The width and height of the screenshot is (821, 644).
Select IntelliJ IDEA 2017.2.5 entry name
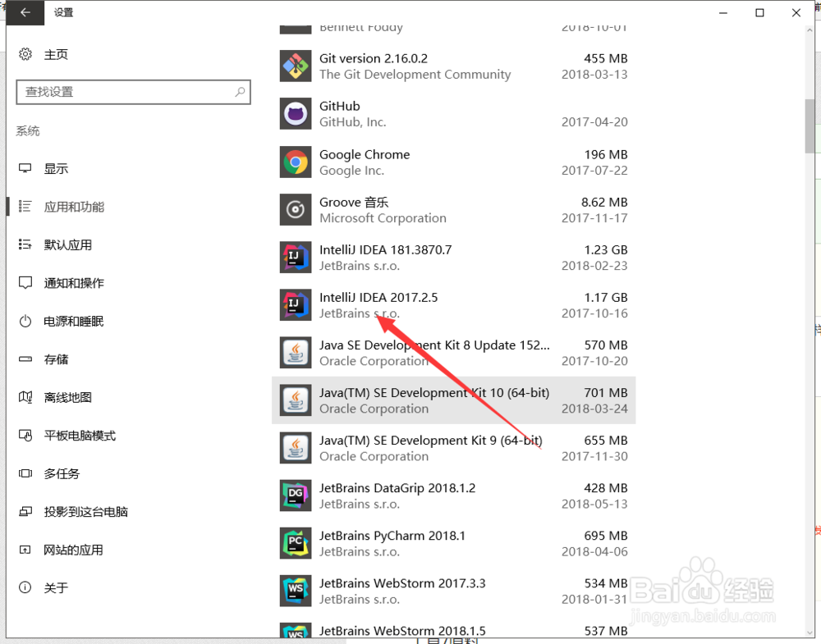click(x=378, y=298)
